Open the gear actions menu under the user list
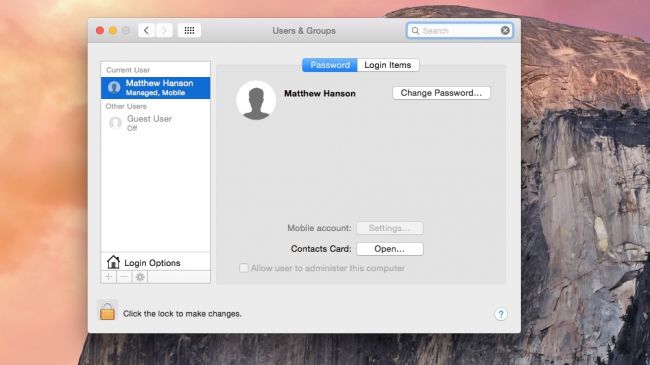Viewport: 650px width, 365px height. (140, 277)
